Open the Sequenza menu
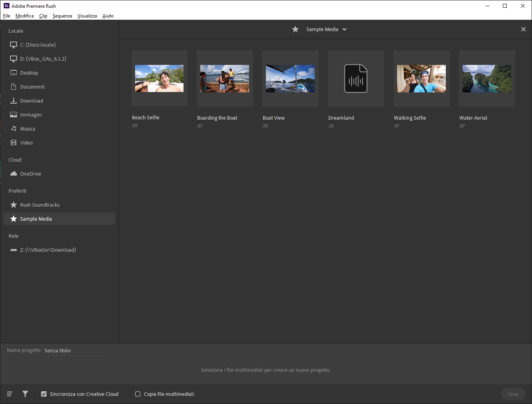532x404 pixels. pyautogui.click(x=62, y=16)
